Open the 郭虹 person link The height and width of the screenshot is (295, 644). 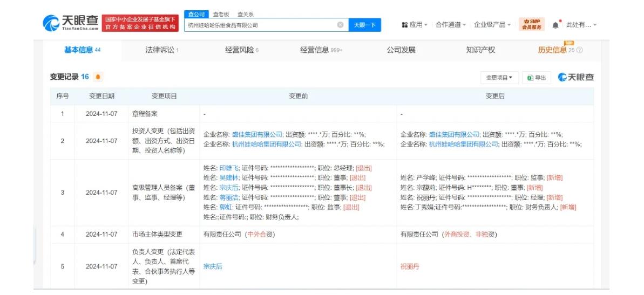point(226,207)
